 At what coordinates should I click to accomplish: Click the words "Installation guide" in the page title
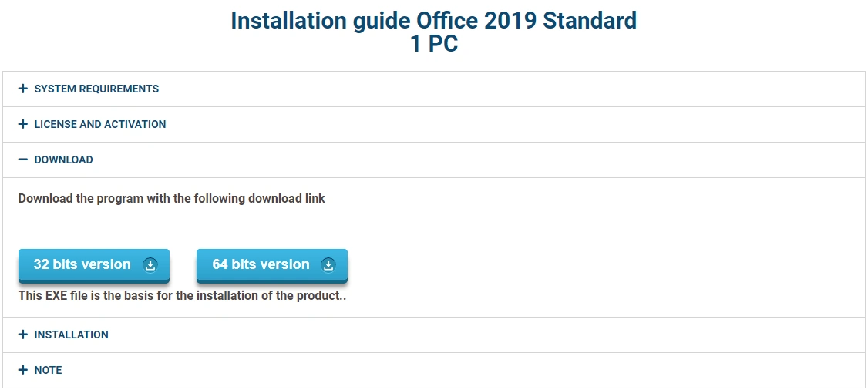click(314, 21)
